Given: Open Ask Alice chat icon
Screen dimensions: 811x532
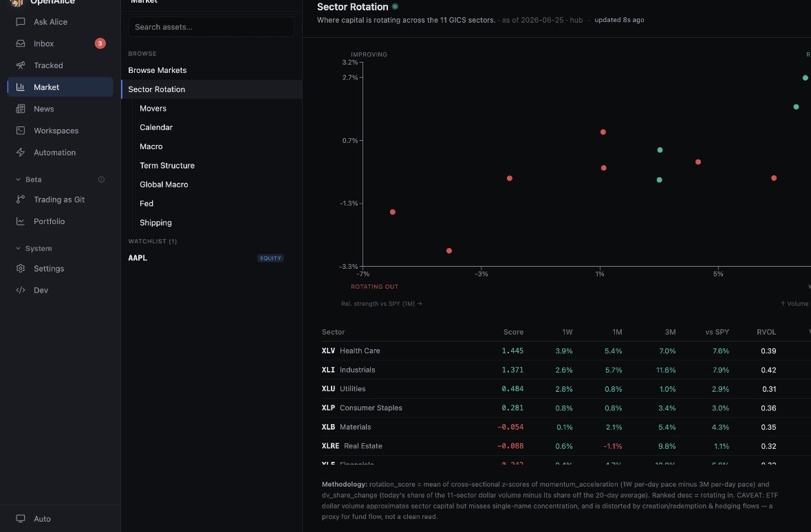Looking at the screenshot, I should point(21,22).
